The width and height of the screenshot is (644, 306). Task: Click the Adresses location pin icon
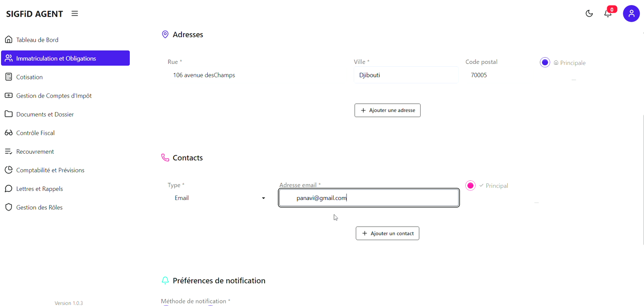point(165,34)
